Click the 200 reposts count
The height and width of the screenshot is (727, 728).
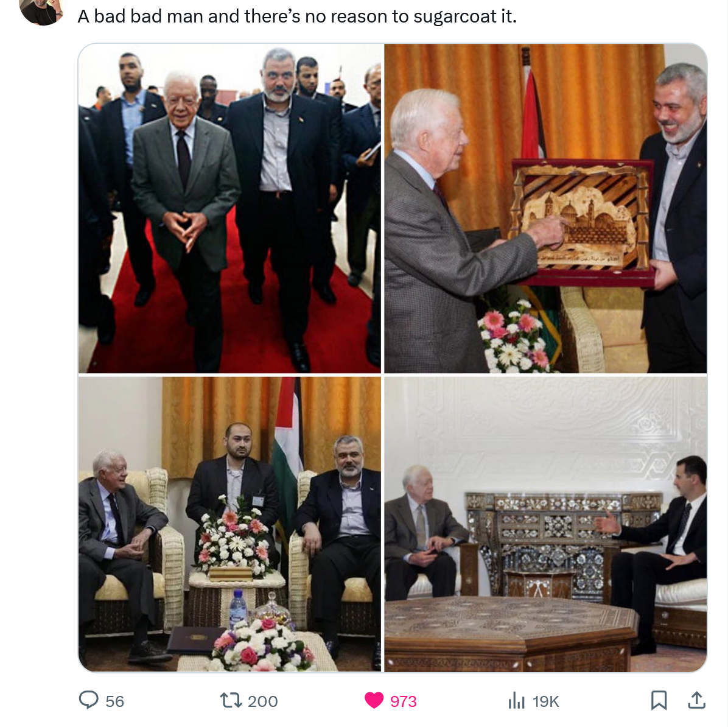click(263, 701)
